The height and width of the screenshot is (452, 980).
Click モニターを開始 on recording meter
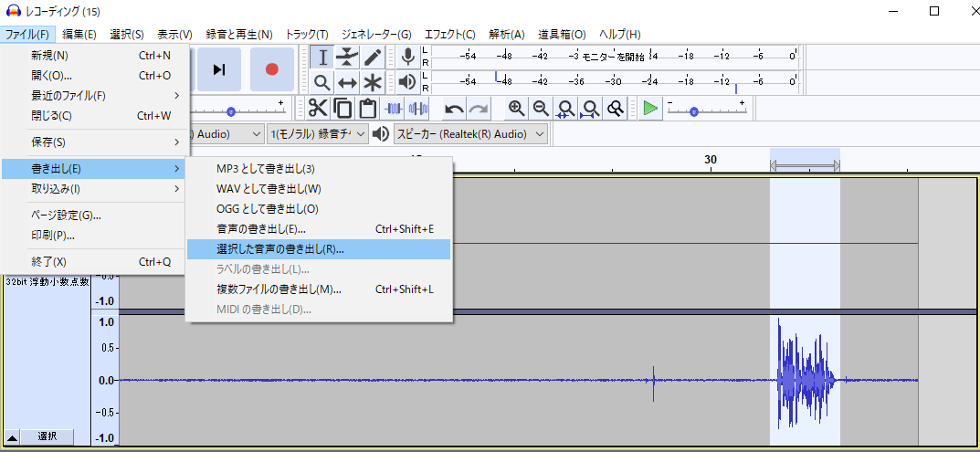point(614,57)
